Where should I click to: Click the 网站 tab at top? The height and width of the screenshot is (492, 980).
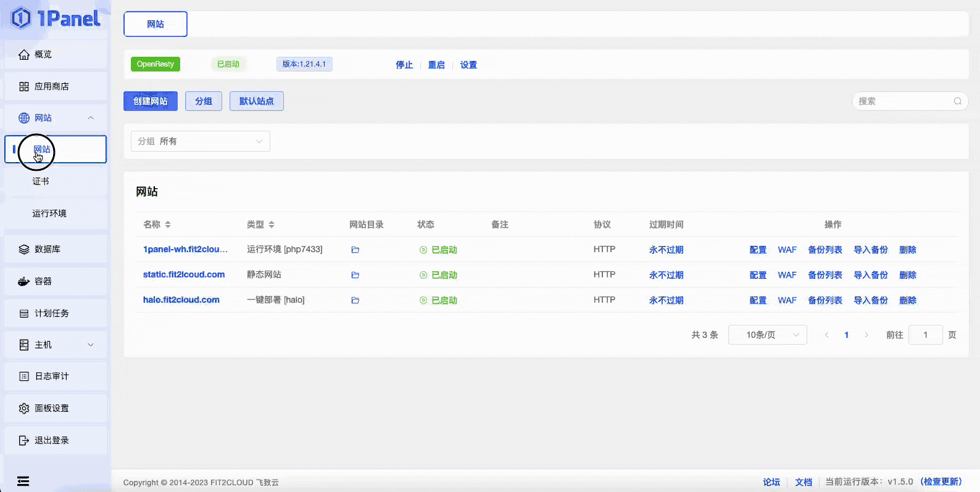[x=156, y=24]
